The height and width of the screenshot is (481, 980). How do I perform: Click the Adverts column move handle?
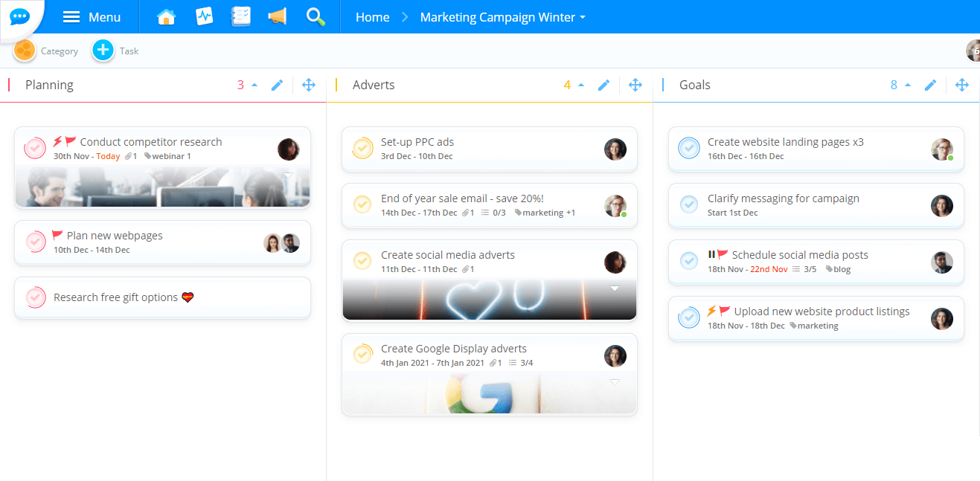[x=635, y=85]
